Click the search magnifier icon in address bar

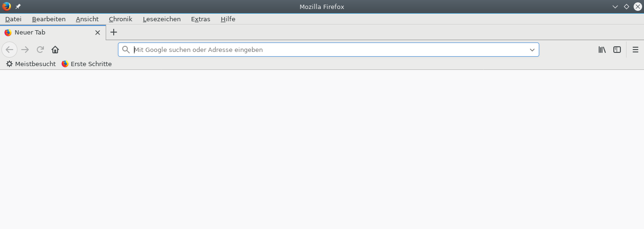[126, 50]
